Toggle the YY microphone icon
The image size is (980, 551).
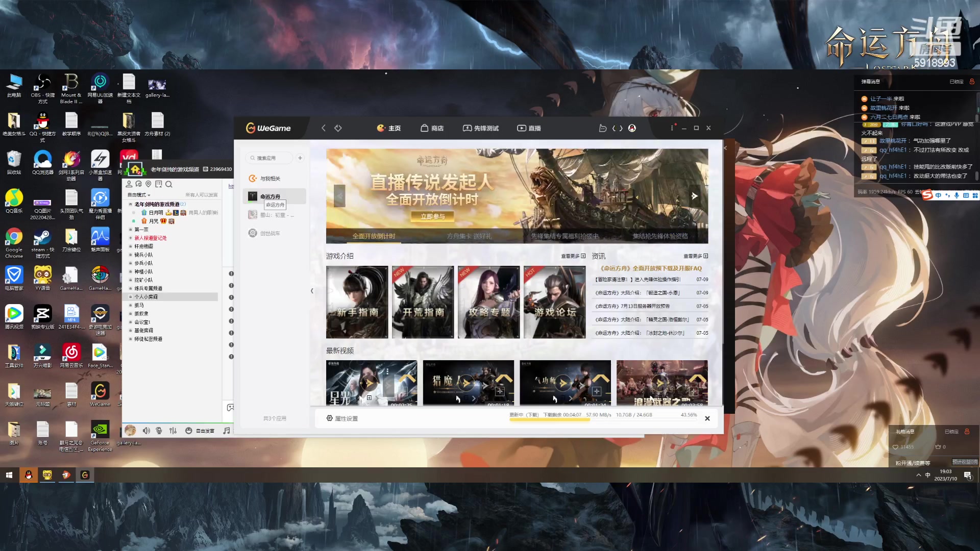pos(159,431)
